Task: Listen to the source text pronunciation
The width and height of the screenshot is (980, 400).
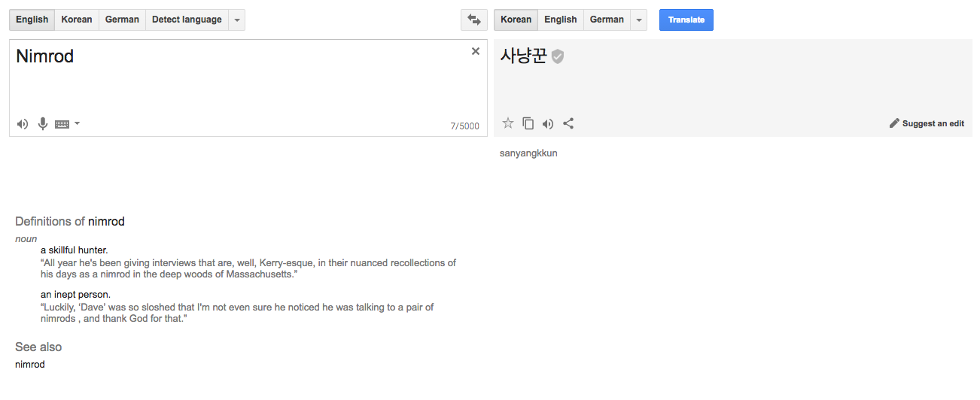Action: point(23,124)
